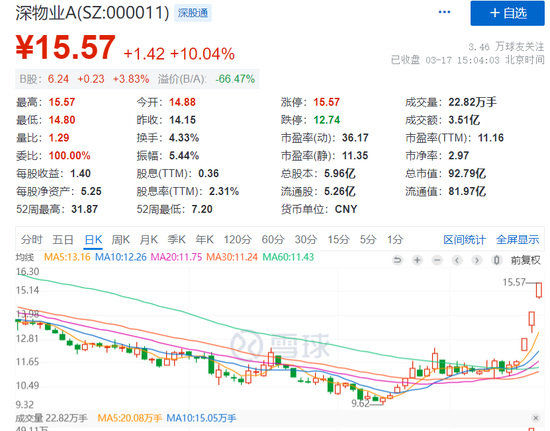The image size is (550, 431).
Task: Click the 今开 value 14.88
Action: point(182,102)
